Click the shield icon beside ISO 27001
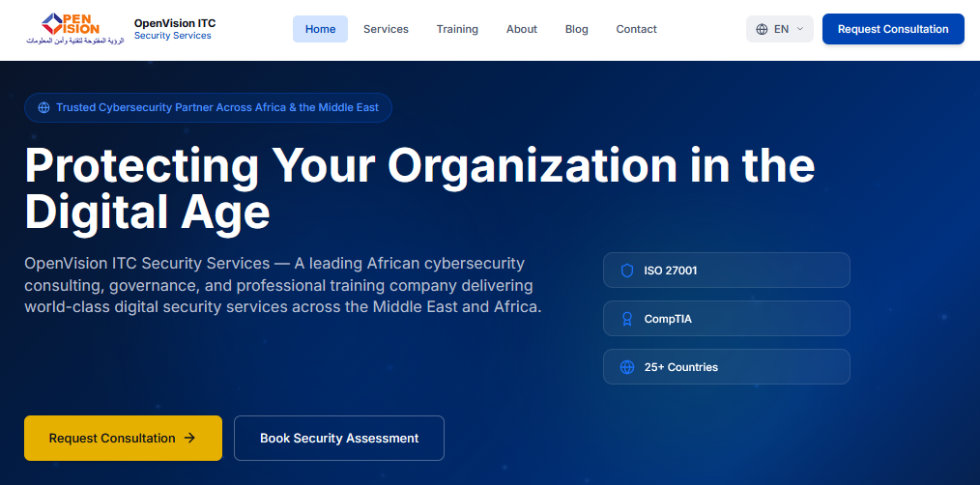 point(627,271)
